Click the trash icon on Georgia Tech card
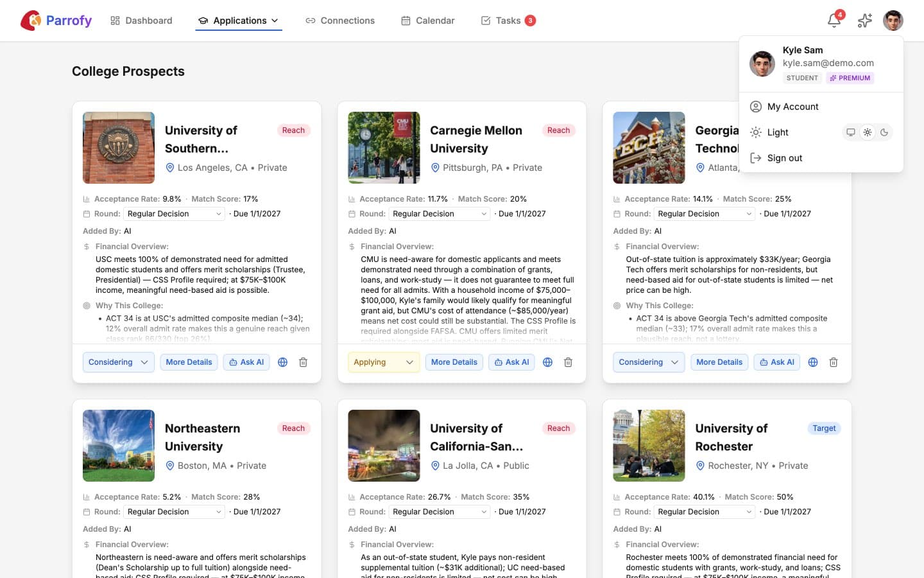The width and height of the screenshot is (924, 578). click(834, 362)
